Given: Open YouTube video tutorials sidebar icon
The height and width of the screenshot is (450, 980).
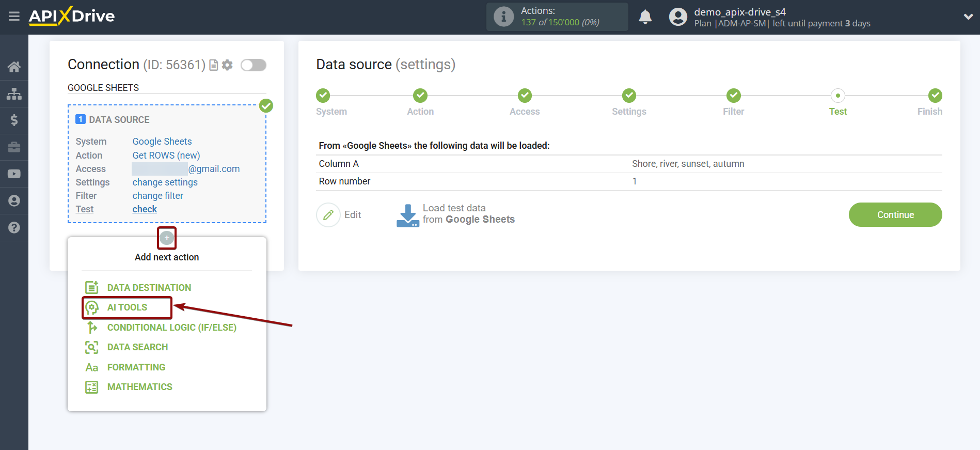Looking at the screenshot, I should (14, 174).
